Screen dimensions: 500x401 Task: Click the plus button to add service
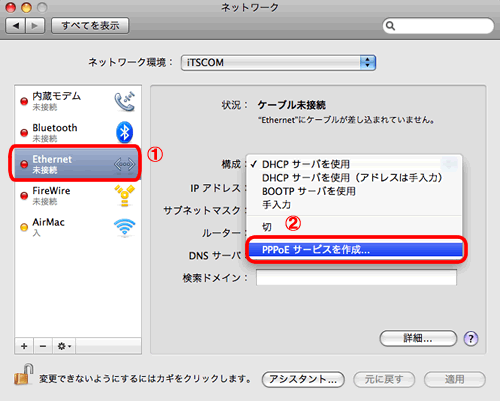click(x=24, y=346)
